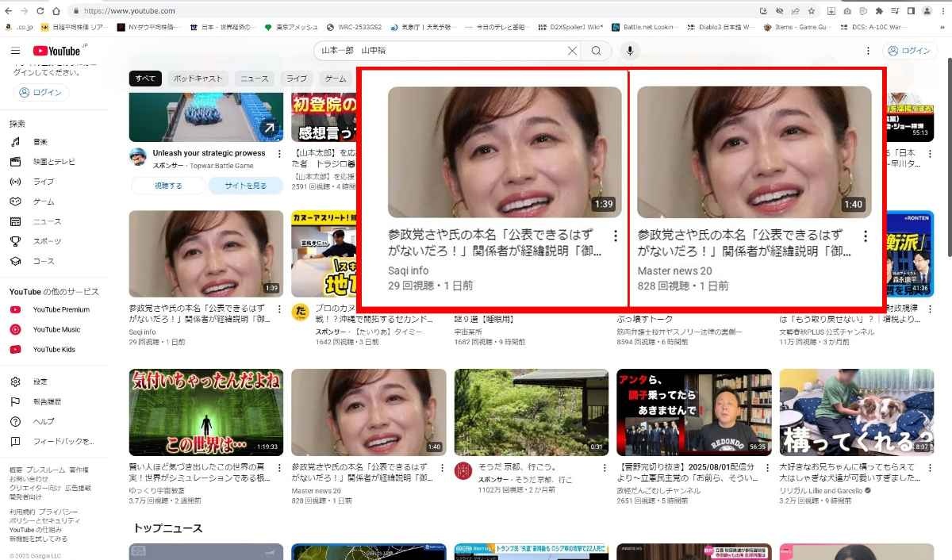This screenshot has width=952, height=560.
Task: Open the 気付いちゃったんだよね video thumbnail
Action: (205, 412)
